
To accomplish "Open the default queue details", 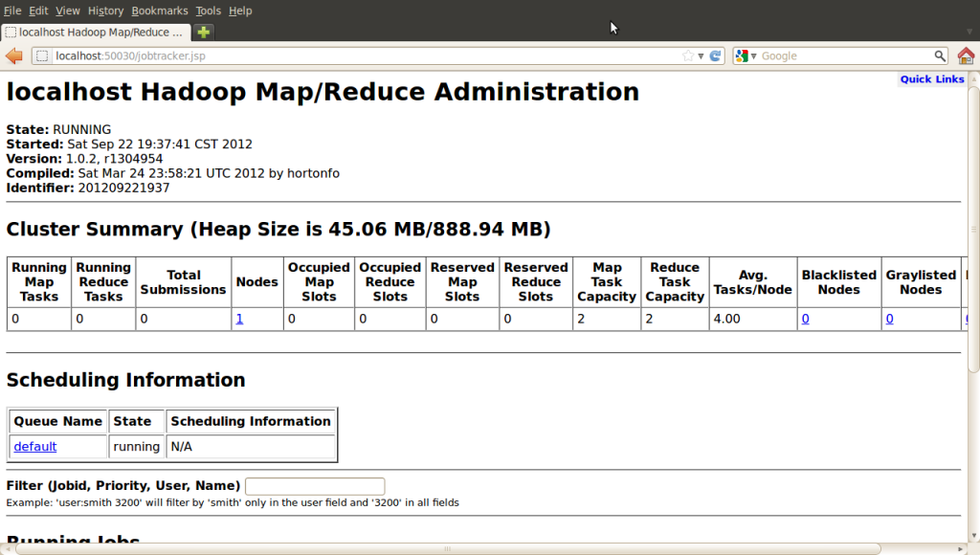I will click(x=35, y=446).
